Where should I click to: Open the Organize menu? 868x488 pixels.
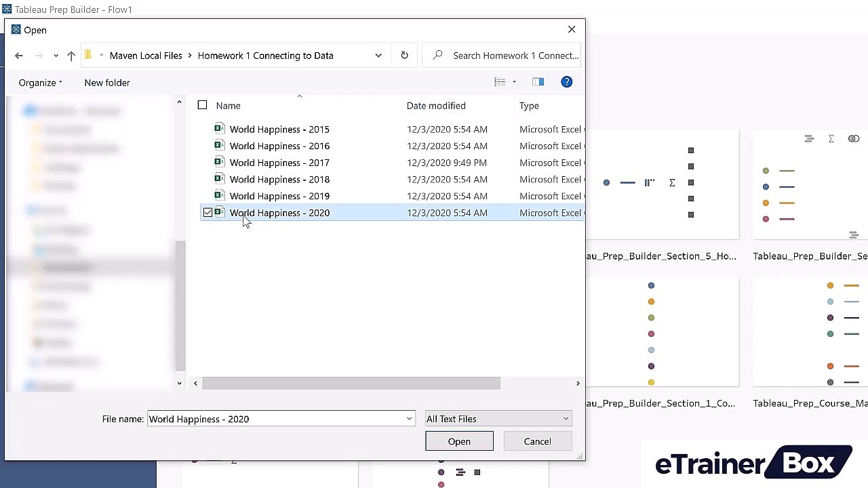point(40,83)
